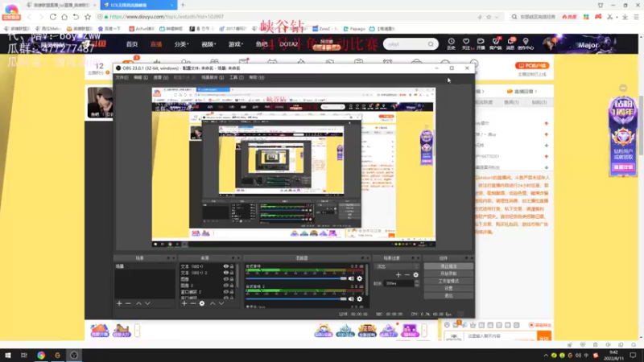Screen dimensions: 644x362
Task: Lock the 文本 (GDI+) source
Action: 232,266
